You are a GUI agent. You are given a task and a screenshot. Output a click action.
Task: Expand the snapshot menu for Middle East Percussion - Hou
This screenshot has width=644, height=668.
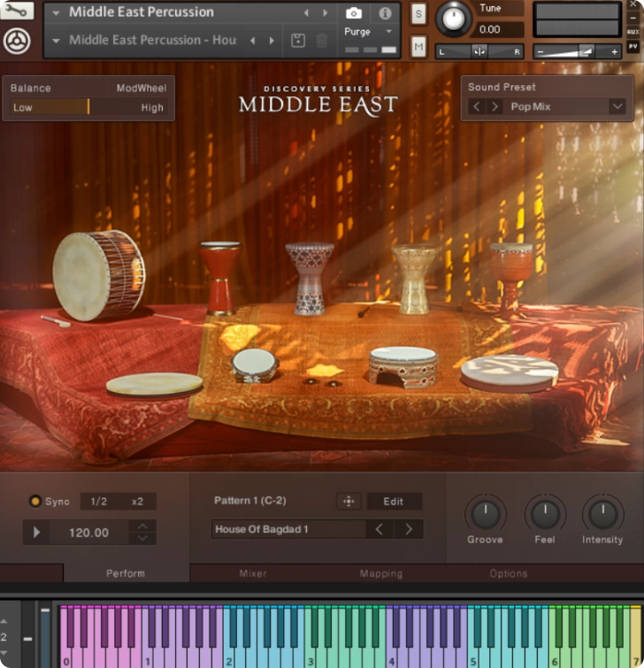tap(56, 41)
